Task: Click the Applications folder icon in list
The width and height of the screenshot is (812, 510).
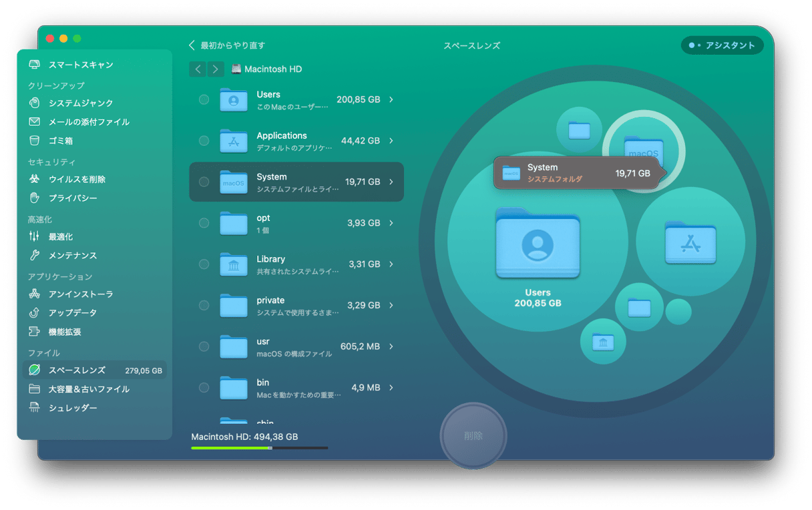Action: tap(234, 141)
